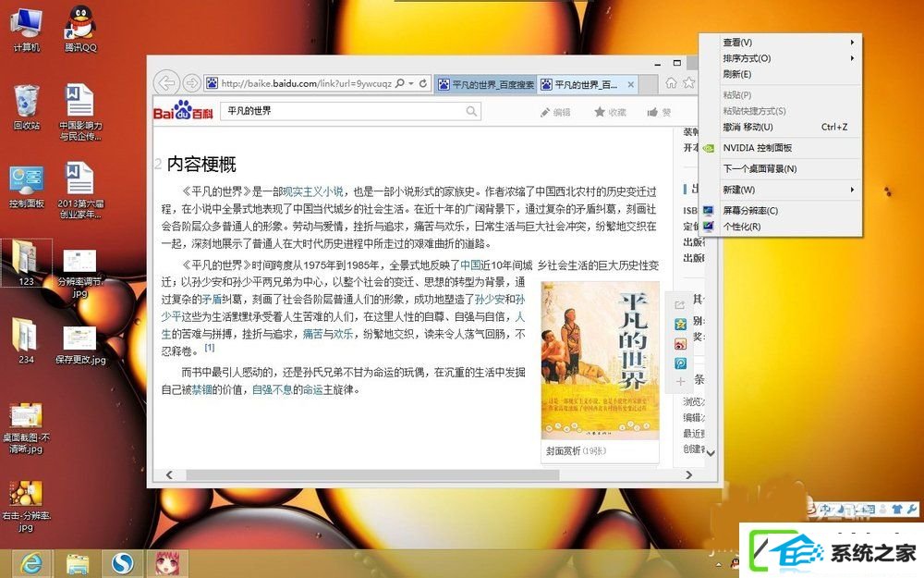Click the Baidu Baike logo
The width and height of the screenshot is (924, 578).
[183, 111]
